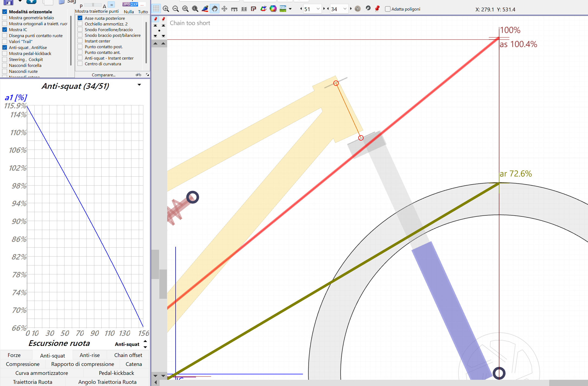Click the ruler measurement icon
588x386 pixels.
click(x=234, y=9)
